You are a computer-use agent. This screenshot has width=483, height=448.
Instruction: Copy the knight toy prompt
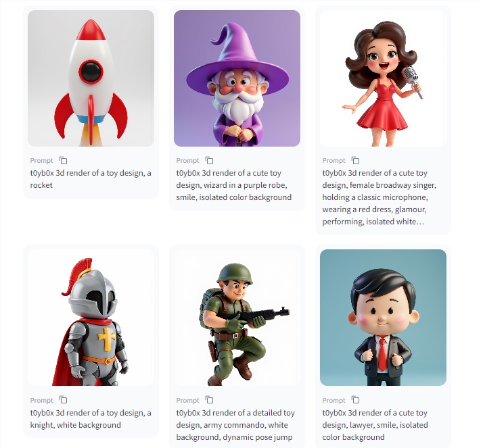(x=63, y=400)
